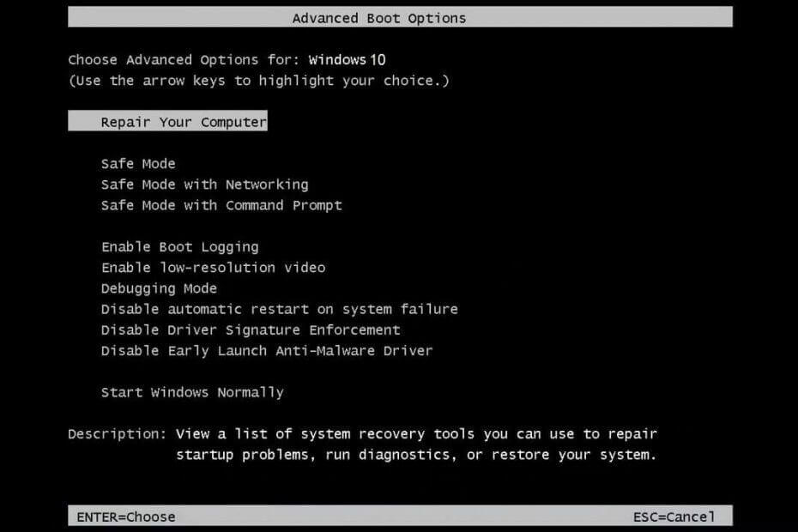798x532 pixels.
Task: Choose Safe Mode with Command Prompt
Action: (221, 205)
